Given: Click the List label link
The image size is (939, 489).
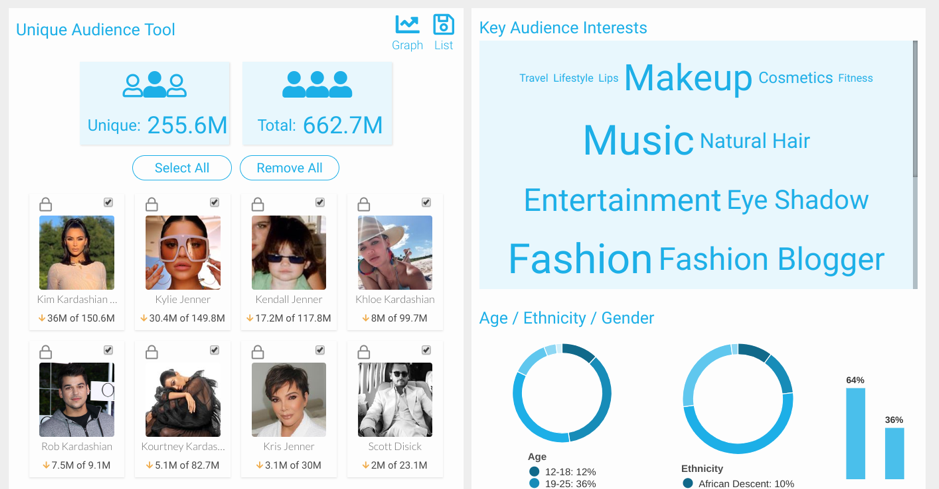Looking at the screenshot, I should tap(444, 45).
